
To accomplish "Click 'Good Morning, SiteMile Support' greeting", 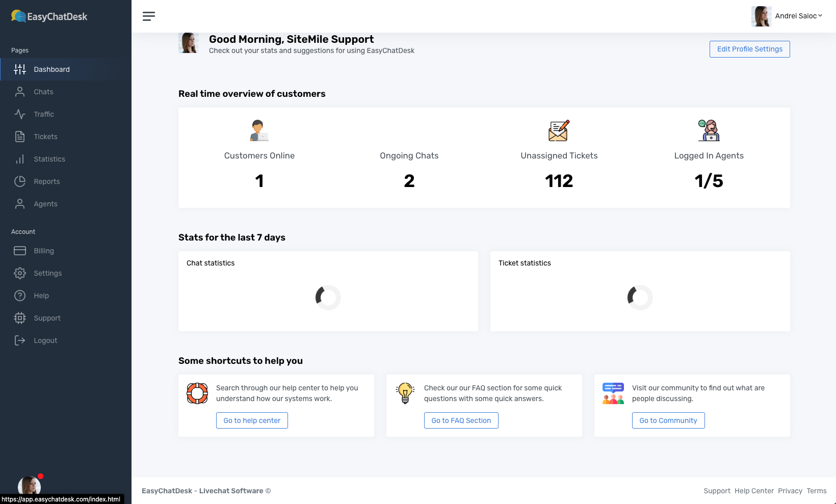I will point(291,39).
